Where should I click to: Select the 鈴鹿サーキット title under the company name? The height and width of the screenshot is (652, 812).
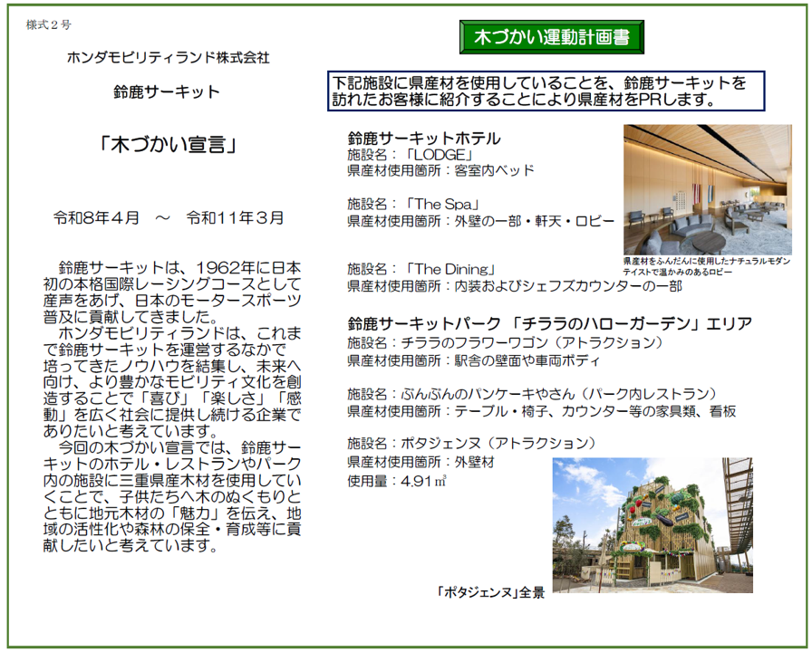168,91
